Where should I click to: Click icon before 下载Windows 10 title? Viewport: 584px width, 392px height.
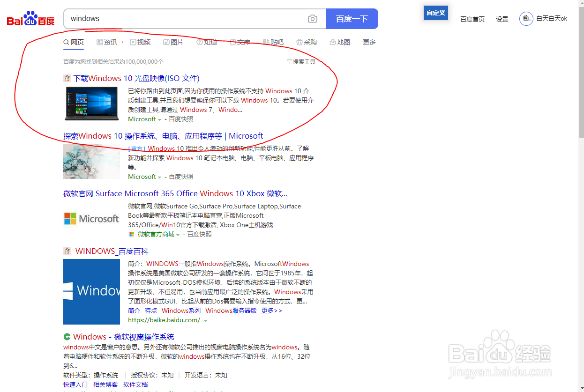pyautogui.click(x=67, y=78)
